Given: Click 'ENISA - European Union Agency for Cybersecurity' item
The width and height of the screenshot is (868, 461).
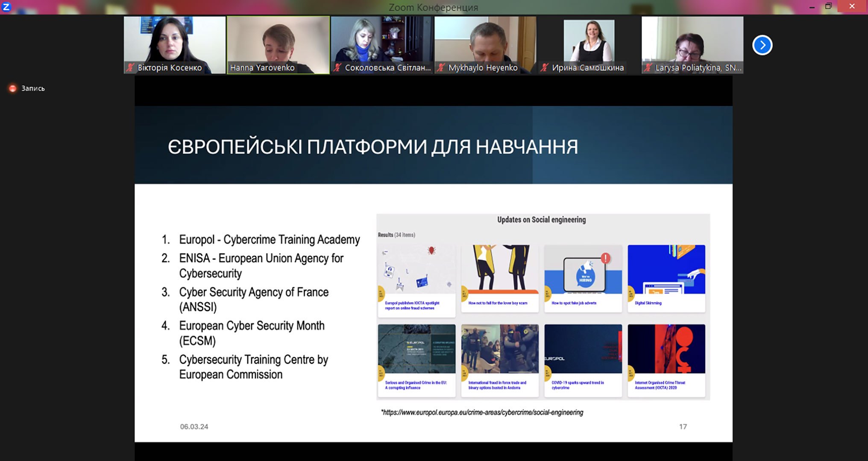Looking at the screenshot, I should click(261, 266).
